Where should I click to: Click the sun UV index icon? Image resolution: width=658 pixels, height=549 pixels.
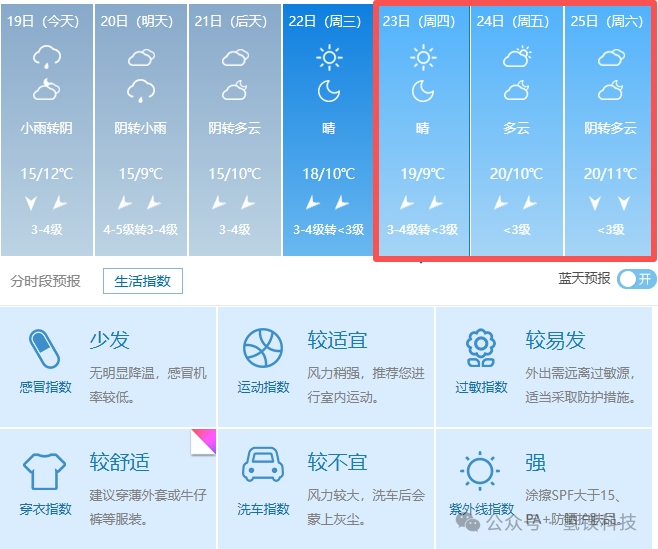point(481,470)
